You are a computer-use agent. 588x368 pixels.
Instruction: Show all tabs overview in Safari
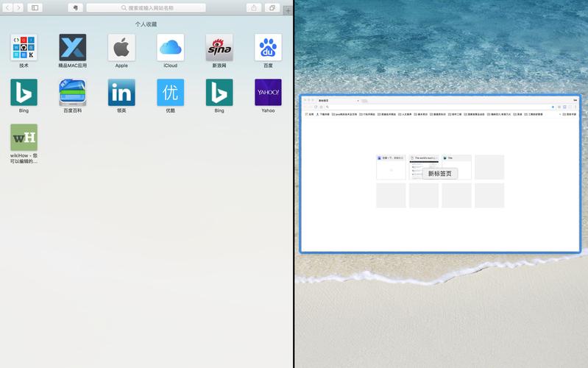272,7
